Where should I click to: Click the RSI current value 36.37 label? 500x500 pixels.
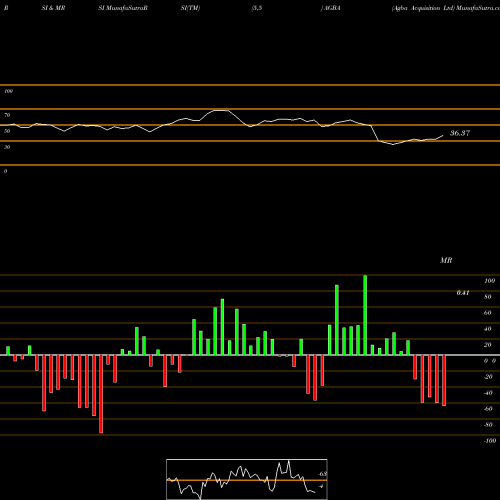tap(460, 133)
